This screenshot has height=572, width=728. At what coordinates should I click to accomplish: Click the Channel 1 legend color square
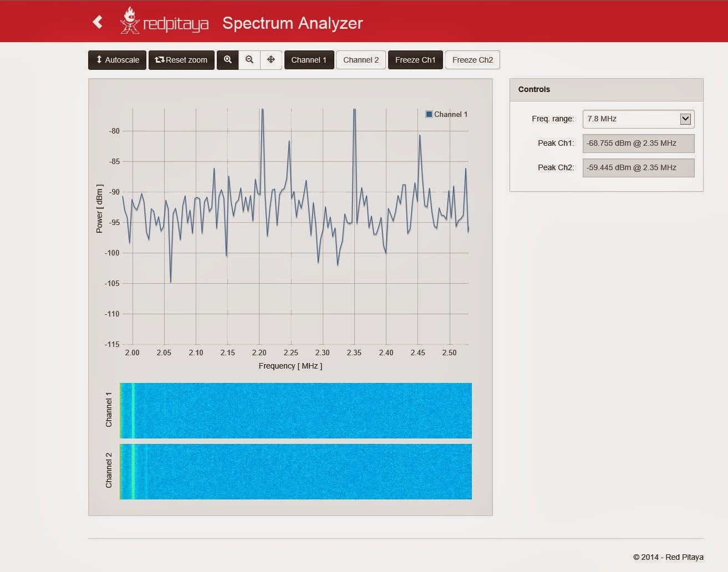pos(429,114)
